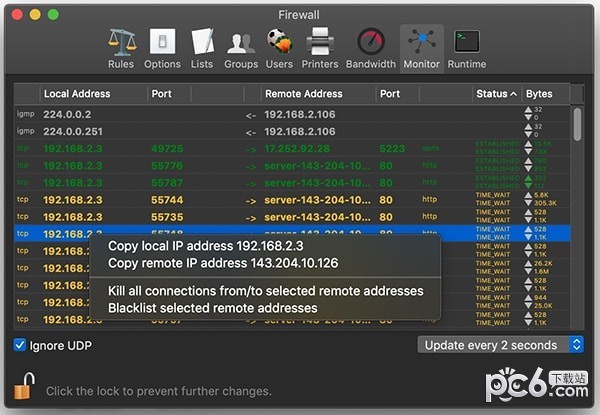The image size is (600, 415).
Task: Click the 26.2K bytes cell
Action: tap(543, 264)
